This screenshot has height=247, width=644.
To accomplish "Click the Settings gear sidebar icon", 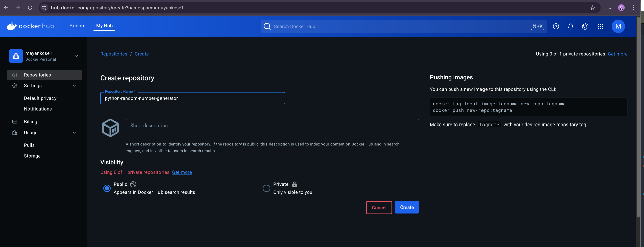I will pos(15,86).
